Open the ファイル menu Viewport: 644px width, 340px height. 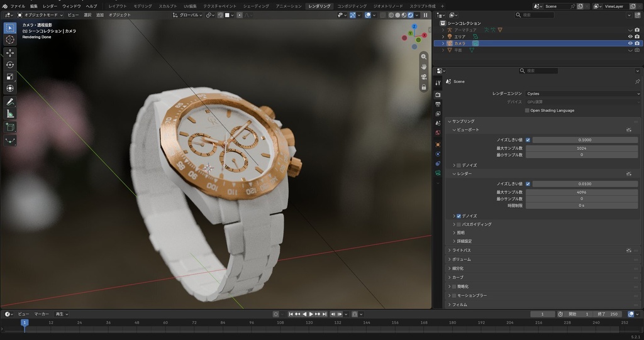tap(17, 6)
